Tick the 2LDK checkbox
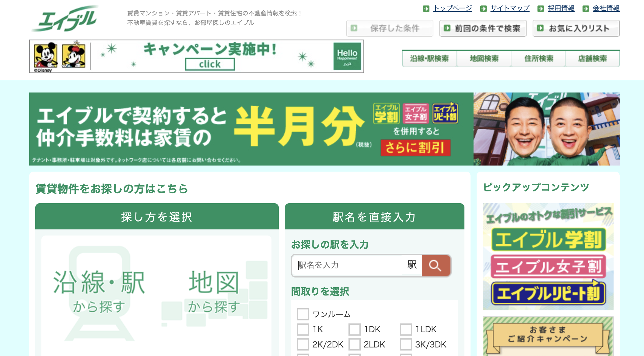 tap(355, 344)
